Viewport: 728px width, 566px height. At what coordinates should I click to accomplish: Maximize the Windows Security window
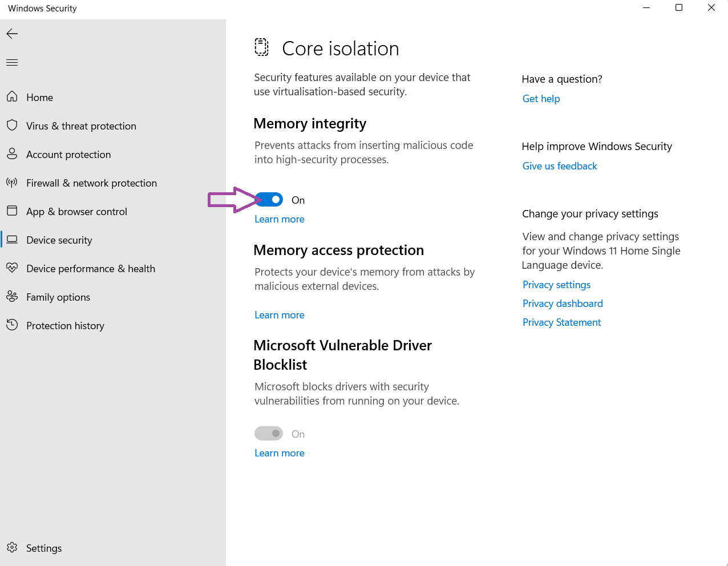click(679, 8)
